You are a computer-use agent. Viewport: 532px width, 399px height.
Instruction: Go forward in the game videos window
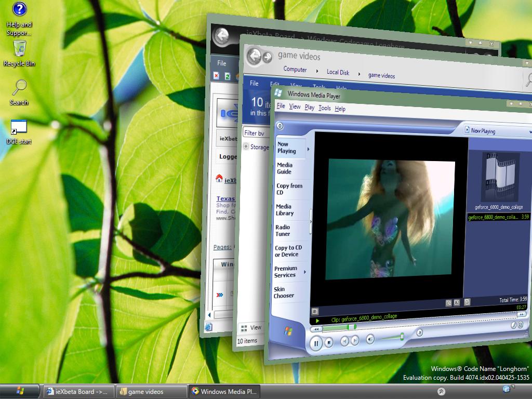click(268, 57)
